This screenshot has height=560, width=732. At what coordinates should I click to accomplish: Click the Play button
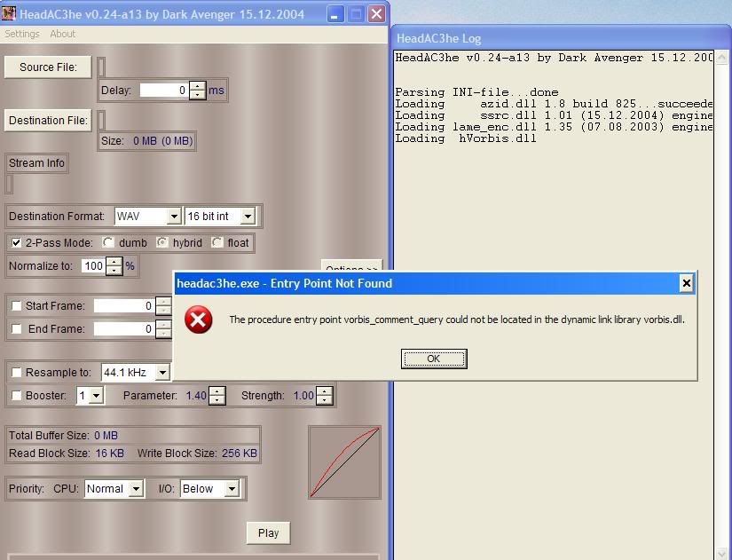pyautogui.click(x=269, y=532)
